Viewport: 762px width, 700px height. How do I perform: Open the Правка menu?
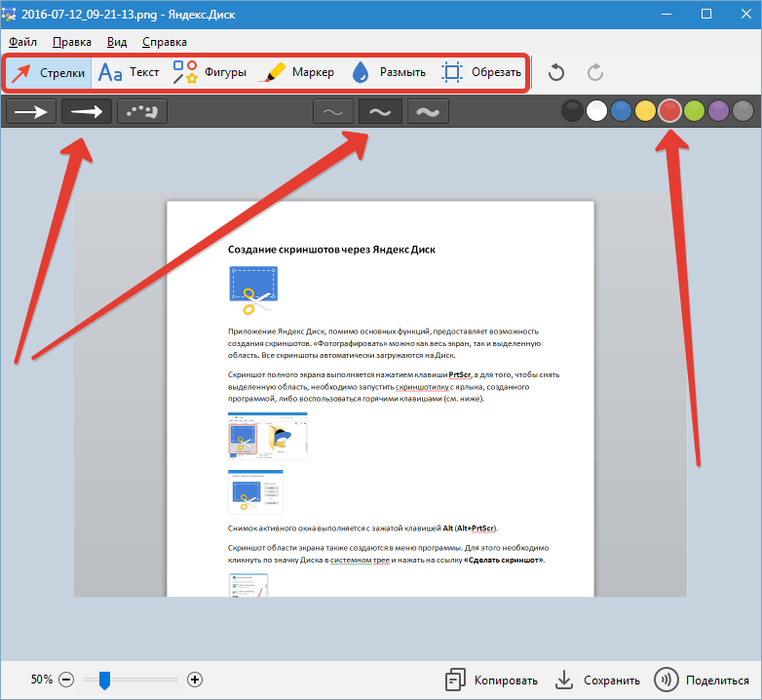pyautogui.click(x=72, y=42)
